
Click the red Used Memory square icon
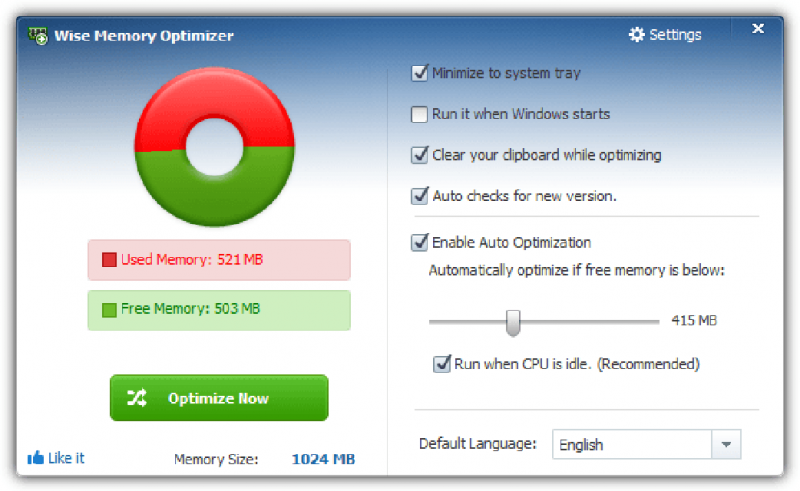109,260
